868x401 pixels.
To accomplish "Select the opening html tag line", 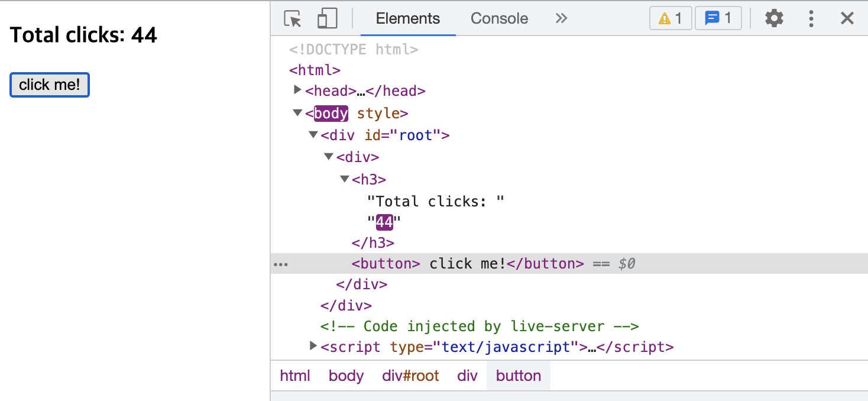I will [315, 70].
